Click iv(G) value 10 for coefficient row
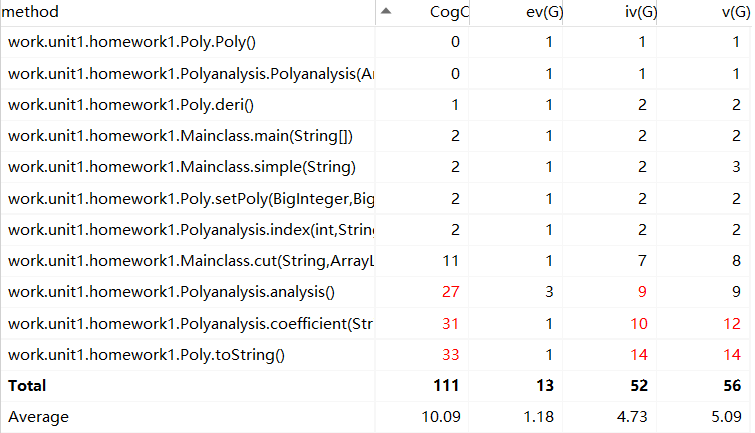The height and width of the screenshot is (433, 755). point(638,324)
